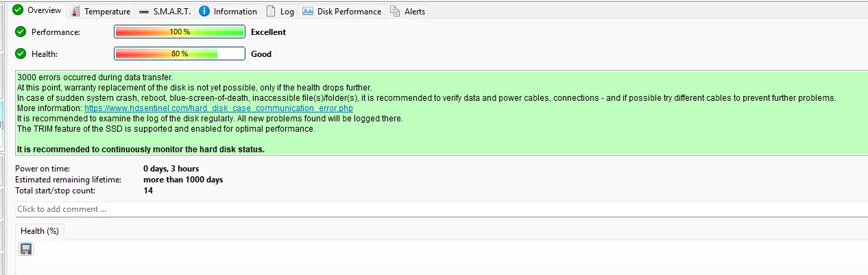Click the S.M.A.R.T. drive icon
The width and height of the screenshot is (868, 275).
pyautogui.click(x=143, y=12)
